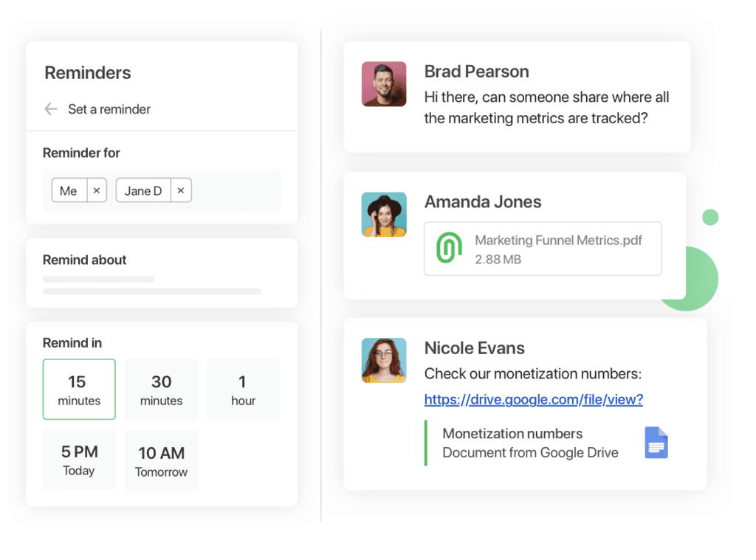Click Amanda Jones's profile avatar
The width and height of the screenshot is (756, 560).
384,215
